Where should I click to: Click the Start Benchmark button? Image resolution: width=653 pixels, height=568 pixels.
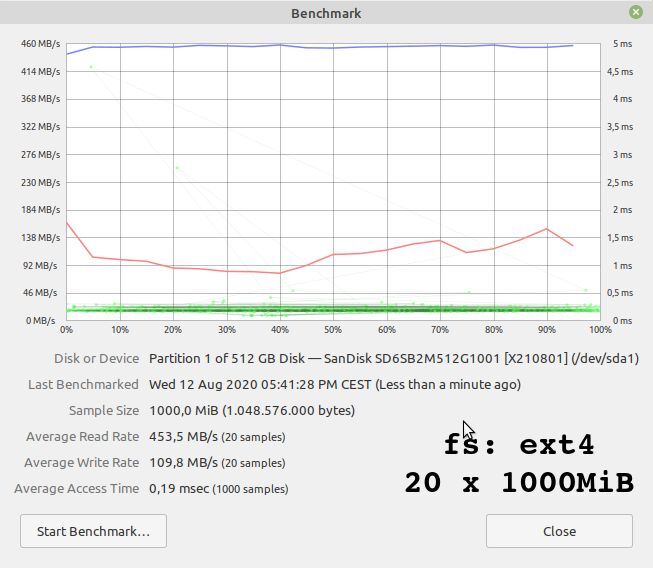coord(93,531)
